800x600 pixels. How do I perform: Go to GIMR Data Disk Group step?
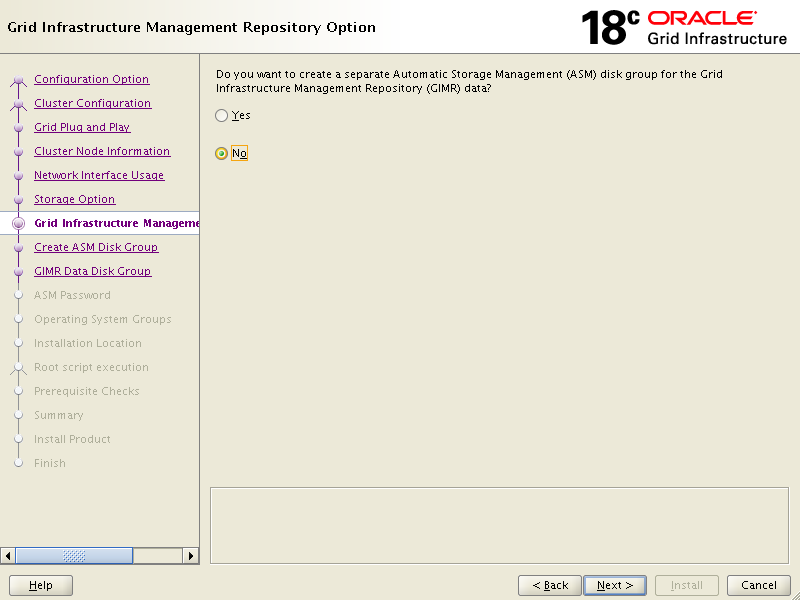[92, 271]
